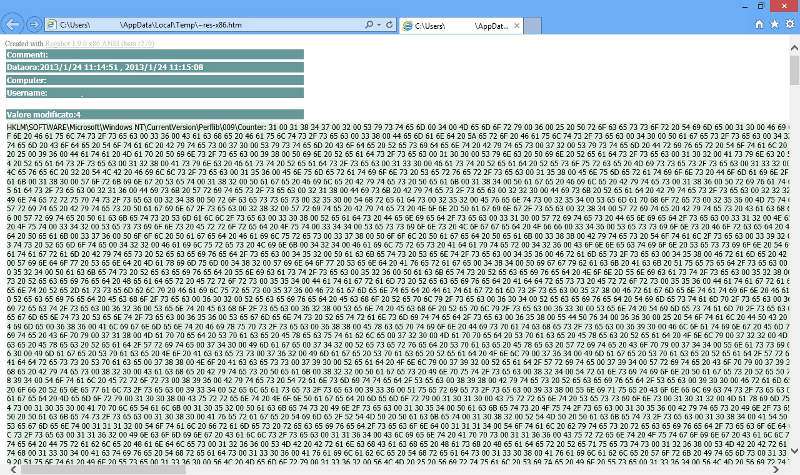Close the current tab with its X
Image resolution: width=800 pixels, height=475 pixels.
pos(516,26)
